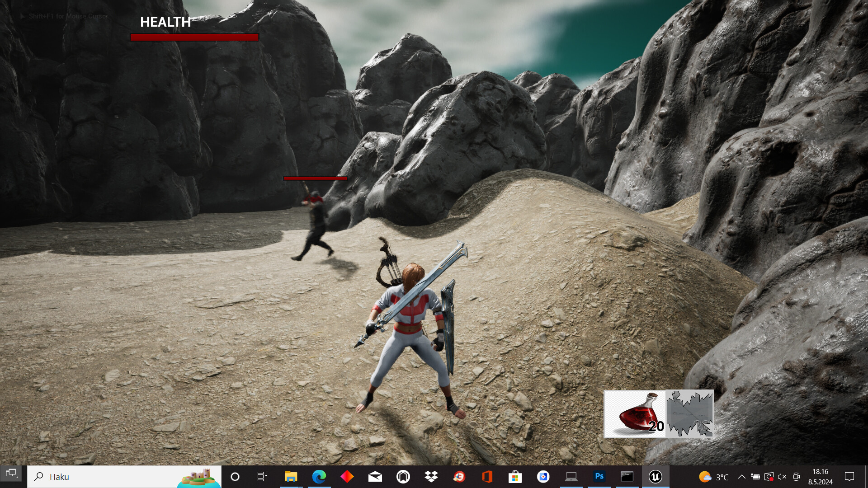Toggle Task View on the taskbar
868x488 pixels.
coord(261,477)
